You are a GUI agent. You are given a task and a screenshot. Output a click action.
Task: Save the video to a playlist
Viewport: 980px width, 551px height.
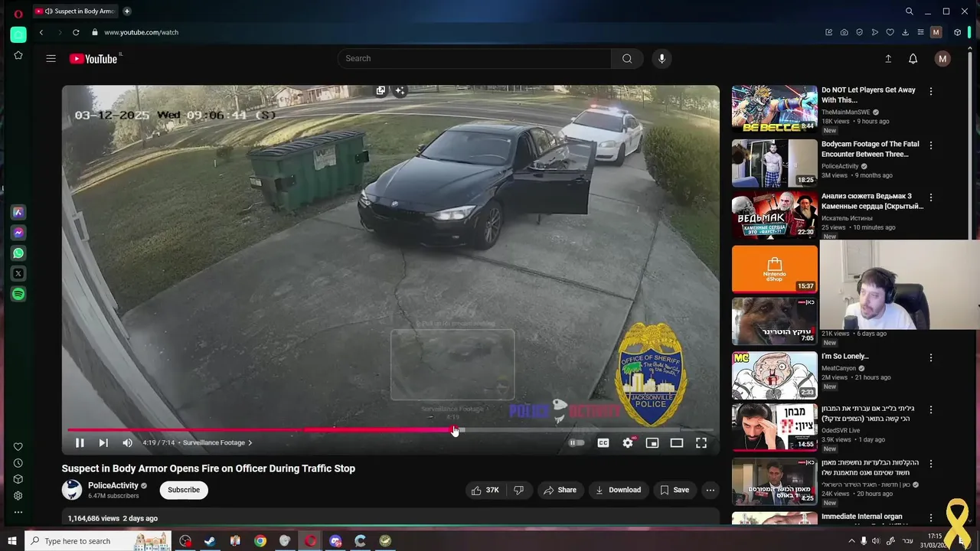click(x=675, y=490)
